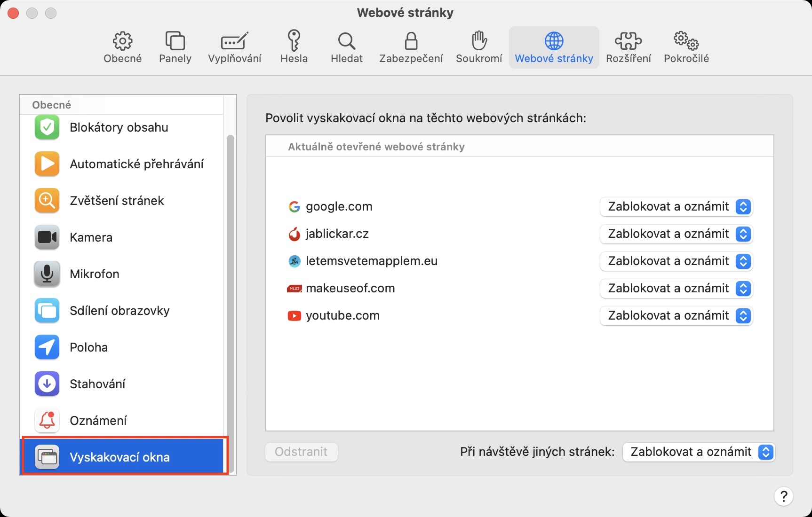Open the Kamera settings icon
Viewport: 812px width, 517px height.
click(47, 237)
